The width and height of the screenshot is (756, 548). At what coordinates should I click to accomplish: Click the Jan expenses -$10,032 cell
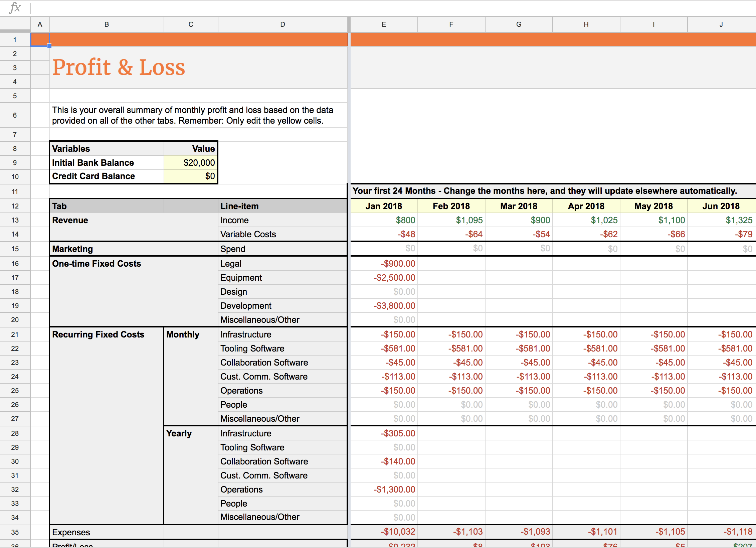pyautogui.click(x=384, y=532)
